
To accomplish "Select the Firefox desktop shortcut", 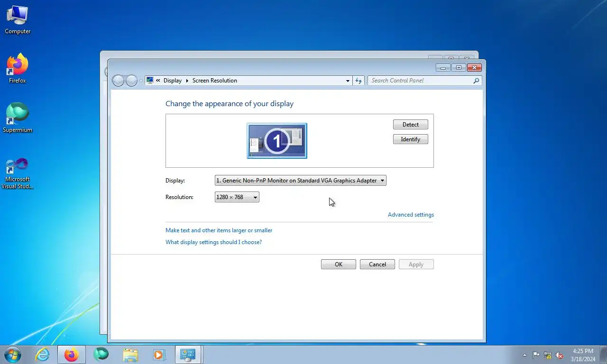I will (x=18, y=69).
